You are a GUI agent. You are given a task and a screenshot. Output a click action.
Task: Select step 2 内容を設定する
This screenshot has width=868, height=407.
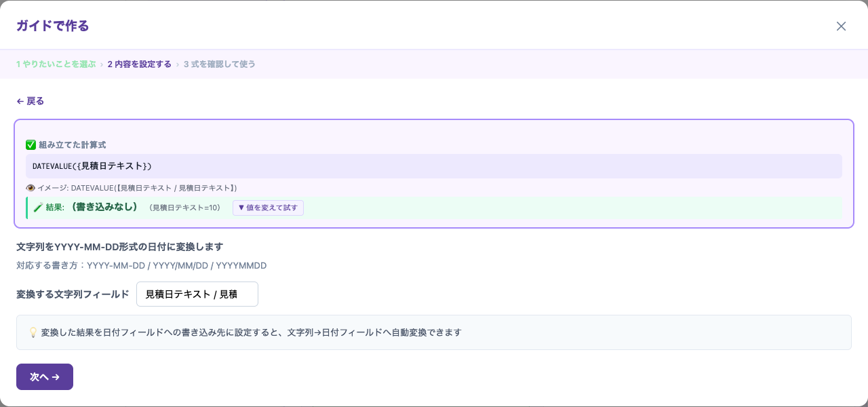click(139, 64)
